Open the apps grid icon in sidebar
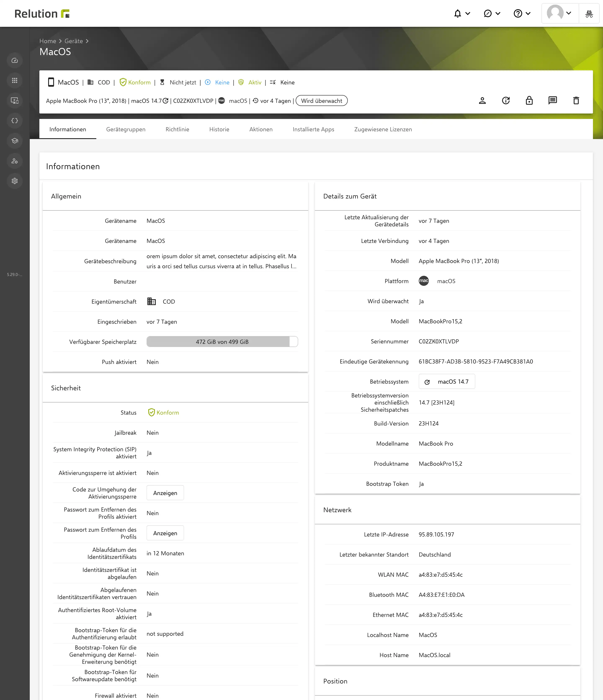The height and width of the screenshot is (700, 603). (14, 80)
